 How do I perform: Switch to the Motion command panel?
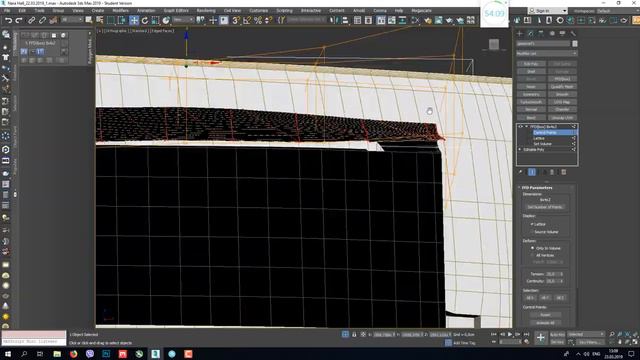point(552,33)
